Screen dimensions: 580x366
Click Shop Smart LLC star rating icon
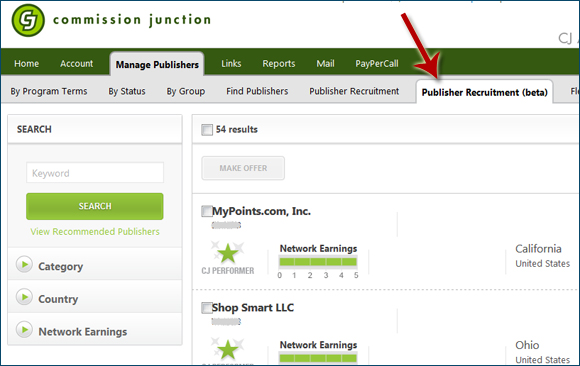[227, 349]
